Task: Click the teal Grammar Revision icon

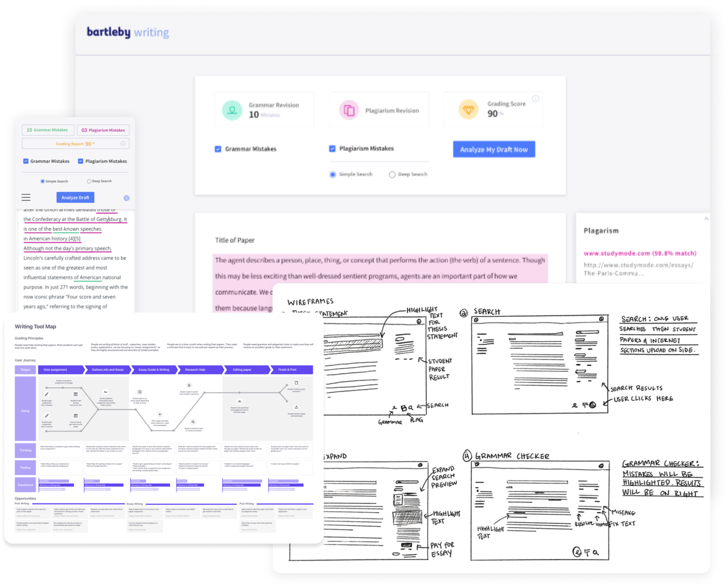Action: 232,110
